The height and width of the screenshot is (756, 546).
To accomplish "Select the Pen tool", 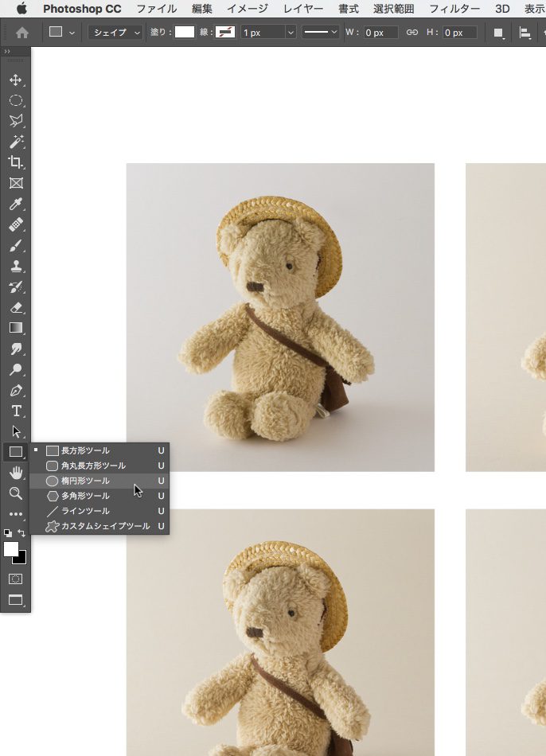I will 15,390.
